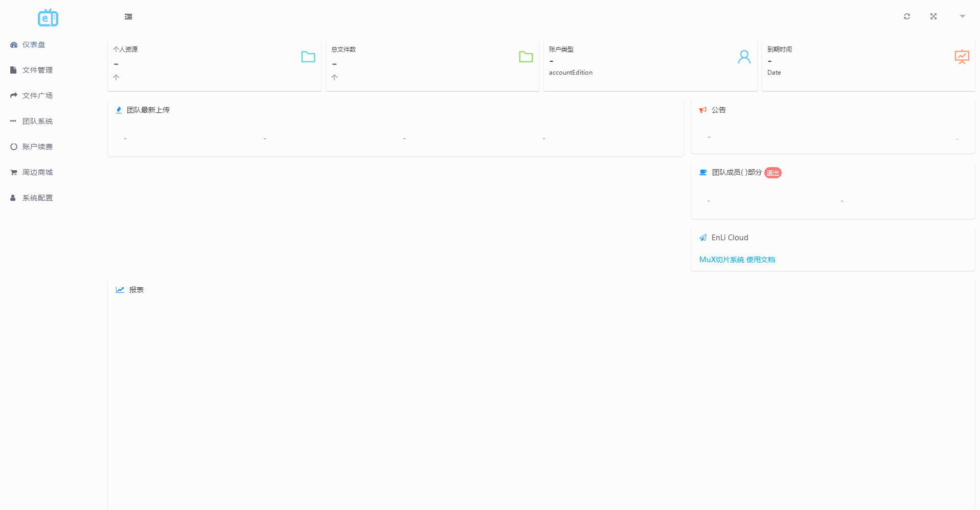Toggle fullscreen mode using the expand icon
The height and width of the screenshot is (510, 980).
click(x=933, y=16)
